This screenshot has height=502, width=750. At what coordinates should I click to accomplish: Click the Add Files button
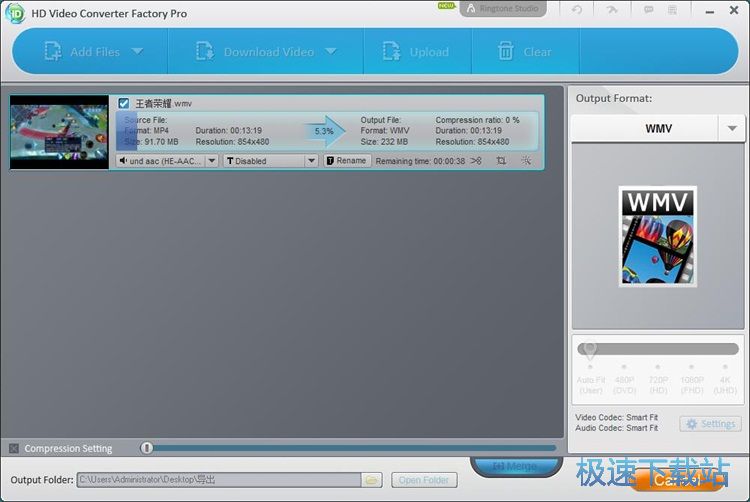click(82, 52)
